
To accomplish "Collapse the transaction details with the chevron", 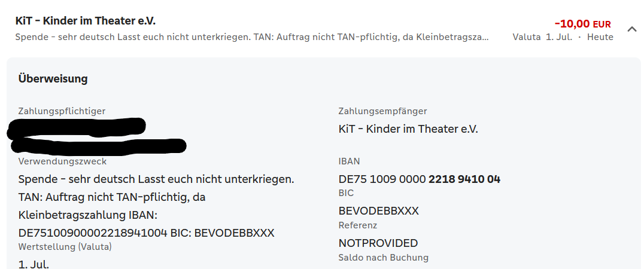I will point(631,29).
